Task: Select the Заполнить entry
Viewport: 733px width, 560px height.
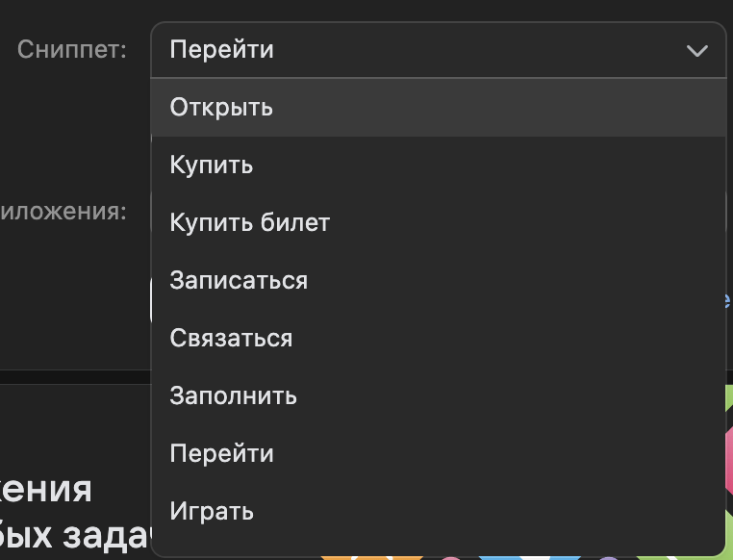Action: click(233, 395)
